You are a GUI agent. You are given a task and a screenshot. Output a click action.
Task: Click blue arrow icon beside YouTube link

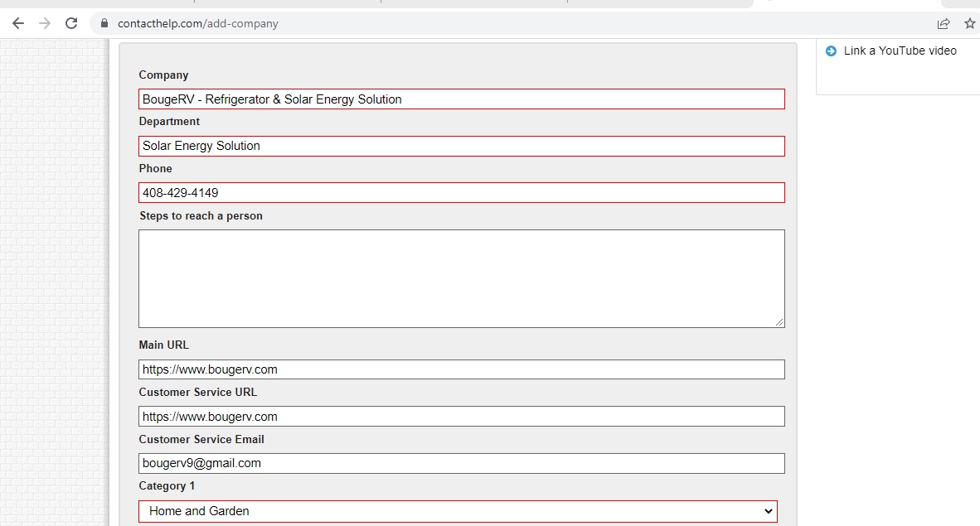coord(831,51)
